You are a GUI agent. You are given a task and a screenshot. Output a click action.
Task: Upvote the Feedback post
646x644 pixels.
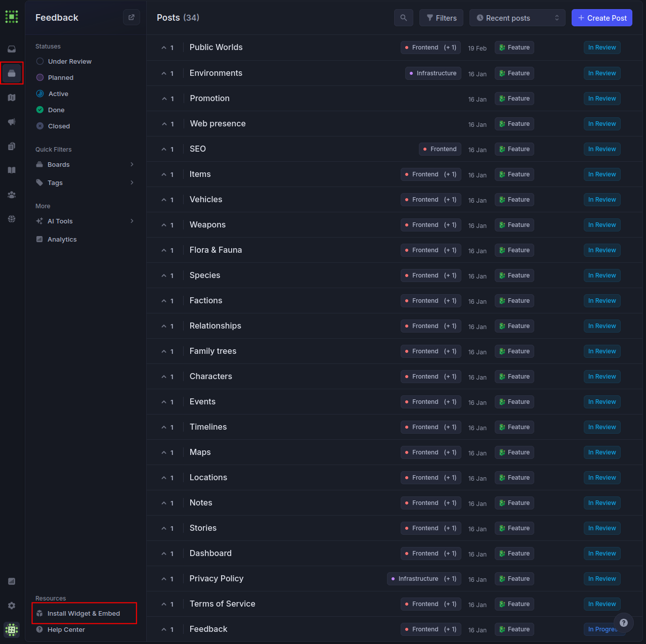point(167,629)
